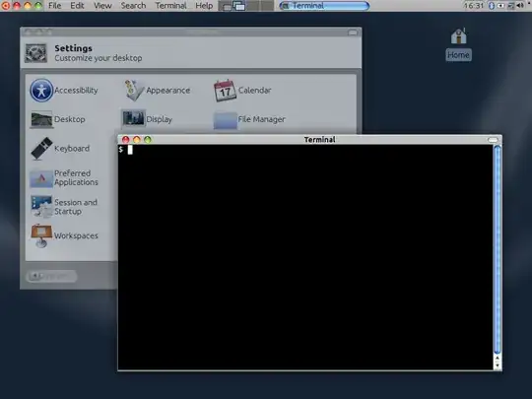This screenshot has height=399, width=532.
Task: Open the View menu
Action: click(102, 6)
